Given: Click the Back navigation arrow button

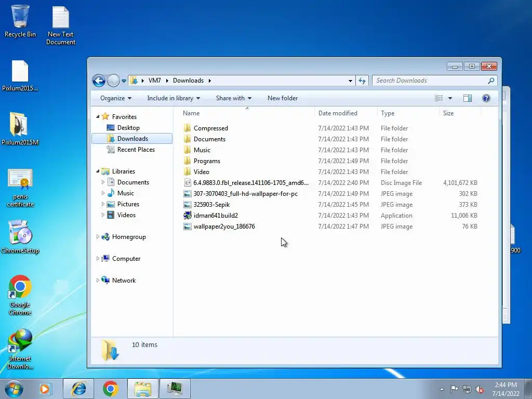Looking at the screenshot, I should (99, 81).
